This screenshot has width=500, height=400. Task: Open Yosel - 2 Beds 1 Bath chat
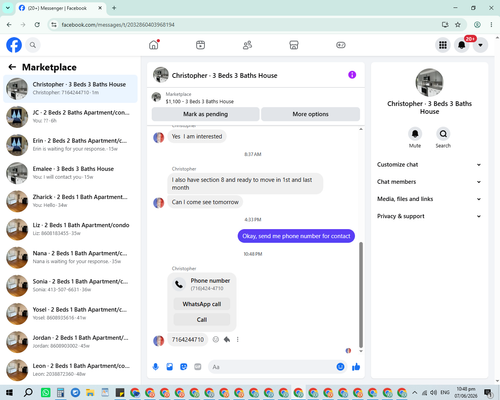[x=70, y=314]
